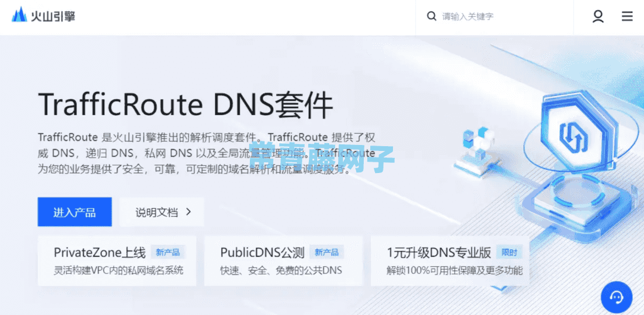Viewport: 644px width, 315px height.
Task: Click the TrafficRoute DNS套件 heading
Action: (x=185, y=105)
